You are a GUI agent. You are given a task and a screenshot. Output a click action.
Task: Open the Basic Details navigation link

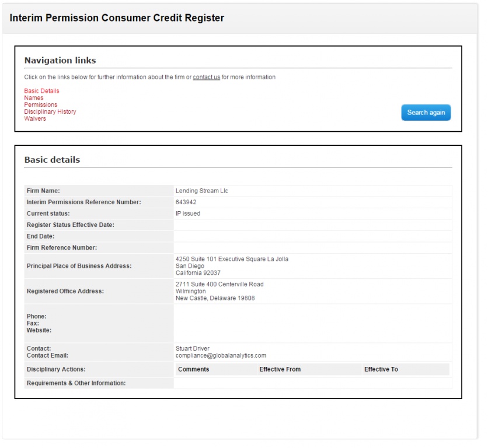(41, 91)
